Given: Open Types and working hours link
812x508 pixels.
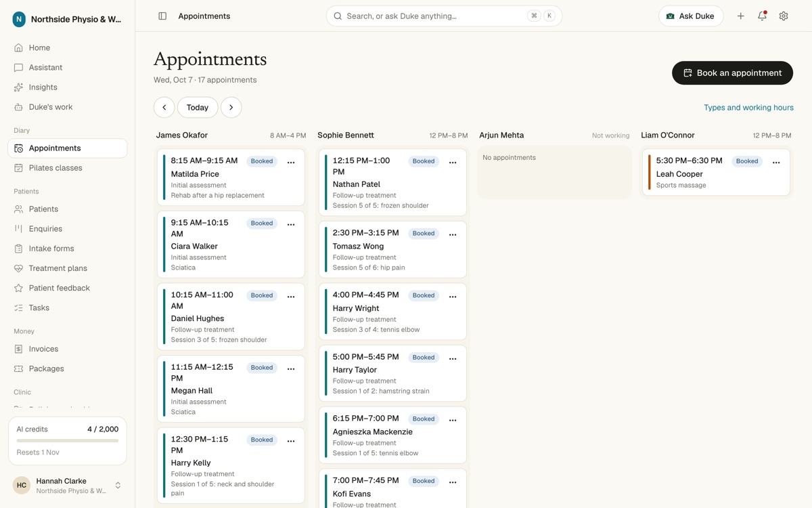Looking at the screenshot, I should tap(748, 108).
